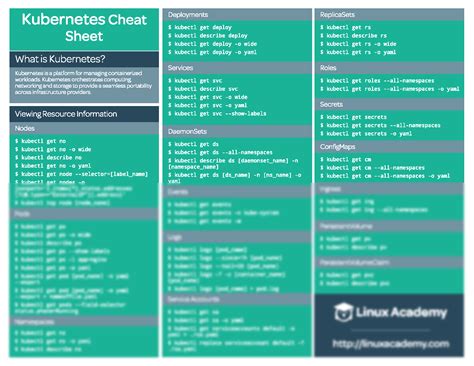474x366 pixels.
Task: Click 'kubectl get ds --all-namespaces' line
Action: [220, 152]
